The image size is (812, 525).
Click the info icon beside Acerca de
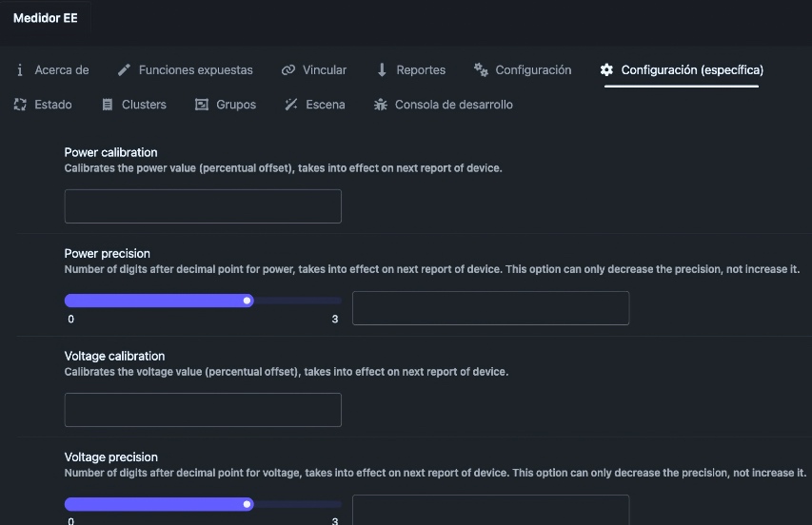20,69
